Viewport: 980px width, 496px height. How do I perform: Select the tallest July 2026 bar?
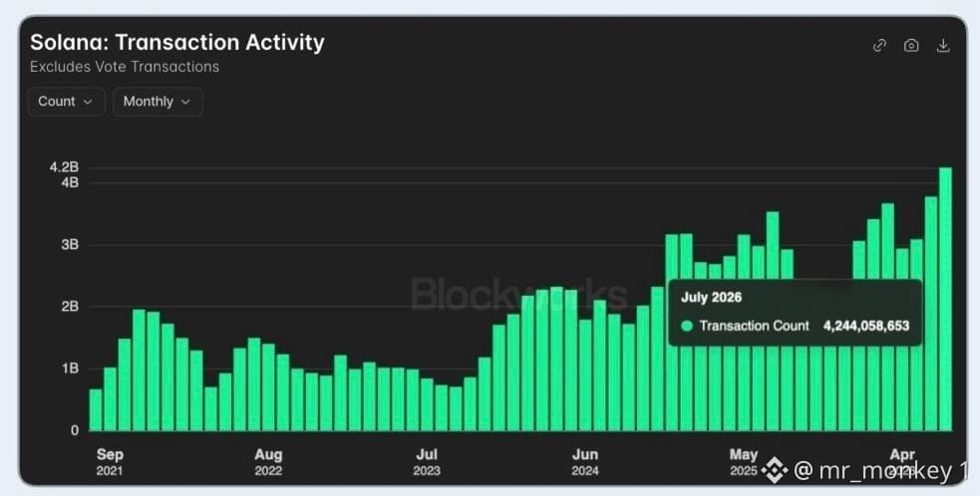click(945, 299)
